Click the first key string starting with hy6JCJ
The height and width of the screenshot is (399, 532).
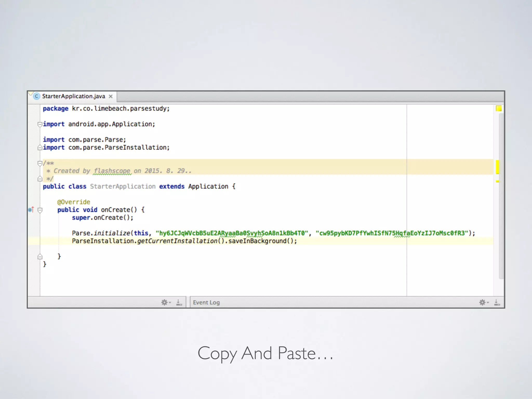[x=232, y=233]
